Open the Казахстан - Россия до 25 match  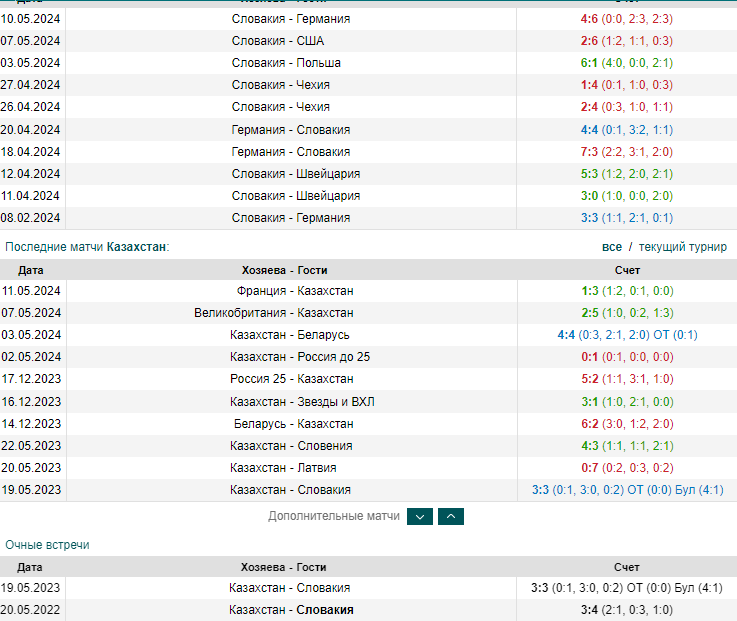click(x=300, y=357)
